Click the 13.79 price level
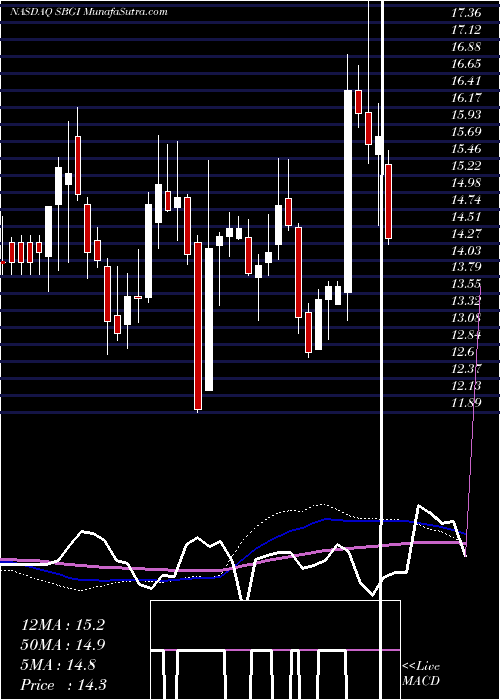 coord(466,267)
